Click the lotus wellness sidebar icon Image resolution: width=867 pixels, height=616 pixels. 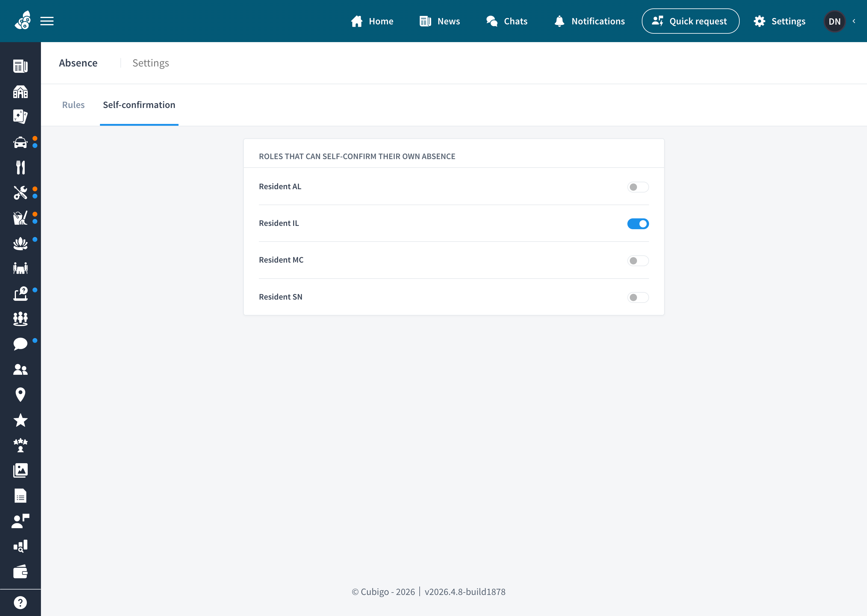20,244
